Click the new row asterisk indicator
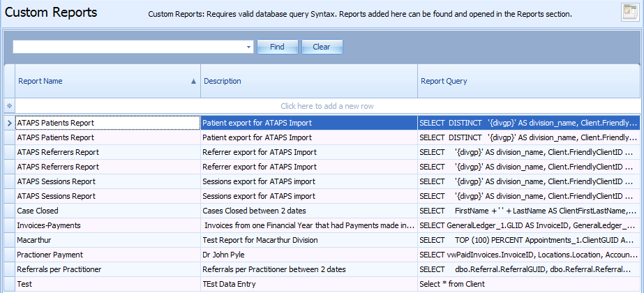The image size is (644, 293). [x=10, y=106]
